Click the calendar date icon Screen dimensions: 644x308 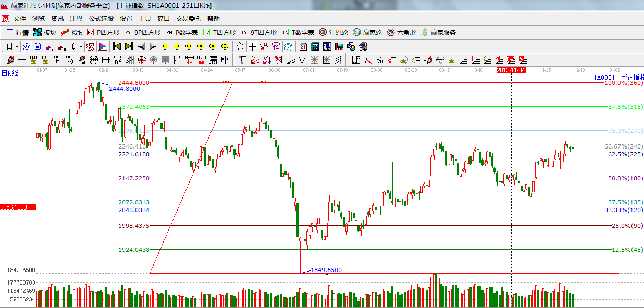pyautogui.click(x=303, y=46)
